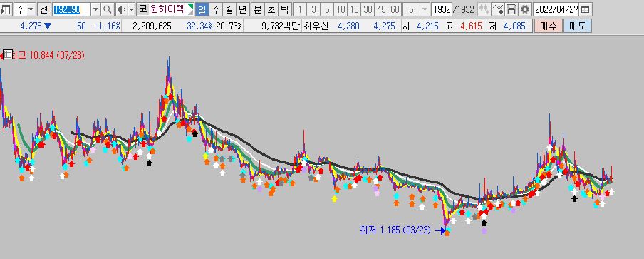Viewport: 644px width, 259px height.
Task: Open the calendar date picker icon
Action: tap(586, 9)
